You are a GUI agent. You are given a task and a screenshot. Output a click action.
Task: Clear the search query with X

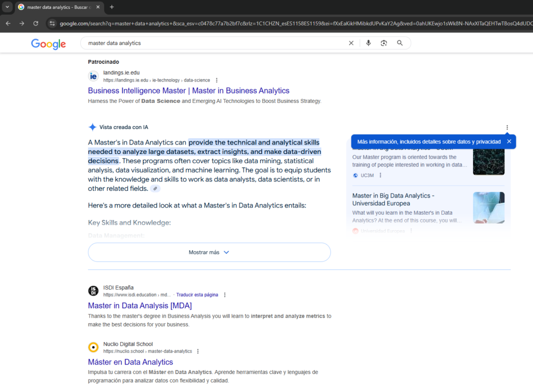click(351, 43)
